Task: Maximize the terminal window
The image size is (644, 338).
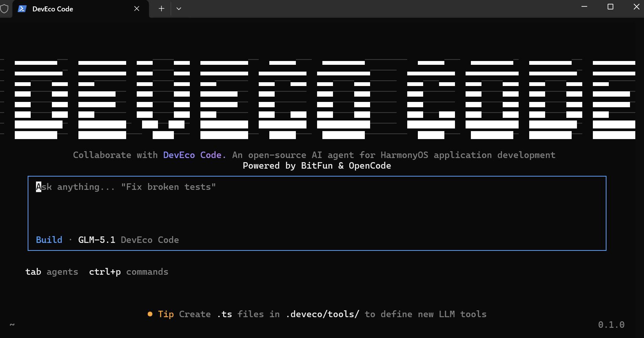Action: [x=610, y=7]
